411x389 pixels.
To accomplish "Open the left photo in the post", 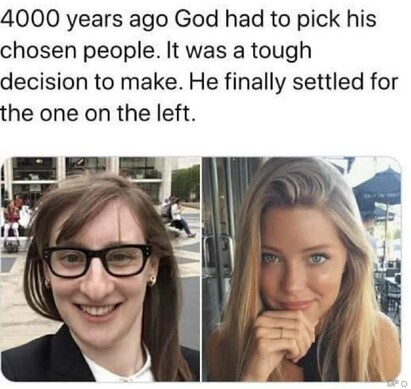I will 100,269.
